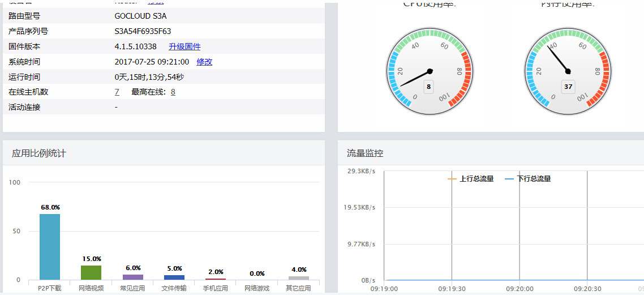
Task: Click the 升级固件 firmware upgrade link
Action: [x=184, y=46]
